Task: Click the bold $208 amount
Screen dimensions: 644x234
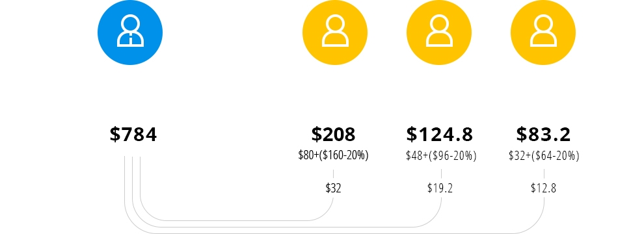Action: [x=334, y=135]
